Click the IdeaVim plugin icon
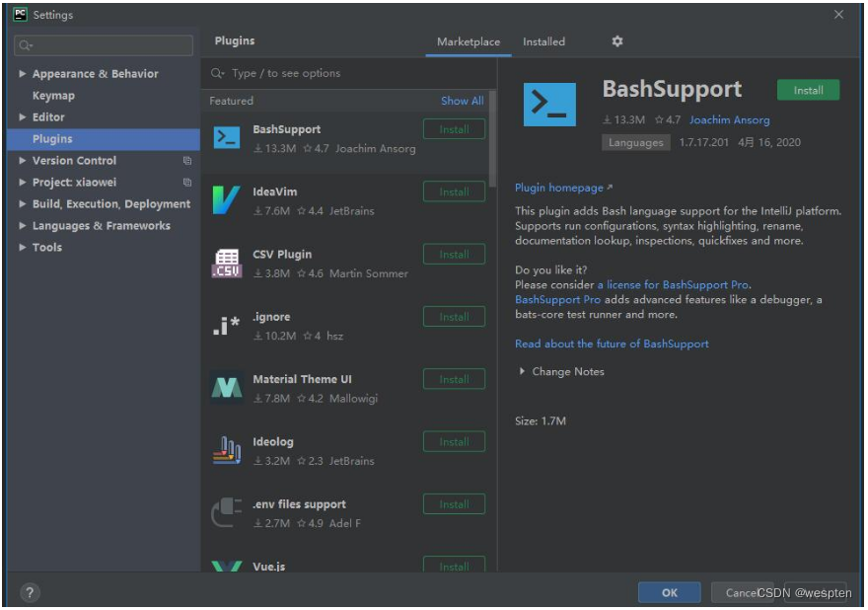Screen dimensions: 868x610 click(x=226, y=200)
